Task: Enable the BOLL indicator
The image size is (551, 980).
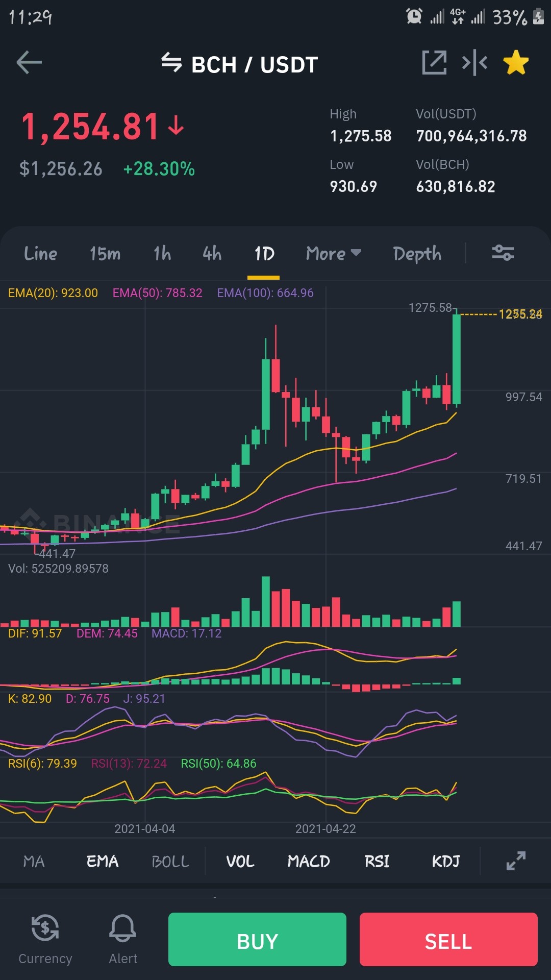Action: (x=170, y=862)
